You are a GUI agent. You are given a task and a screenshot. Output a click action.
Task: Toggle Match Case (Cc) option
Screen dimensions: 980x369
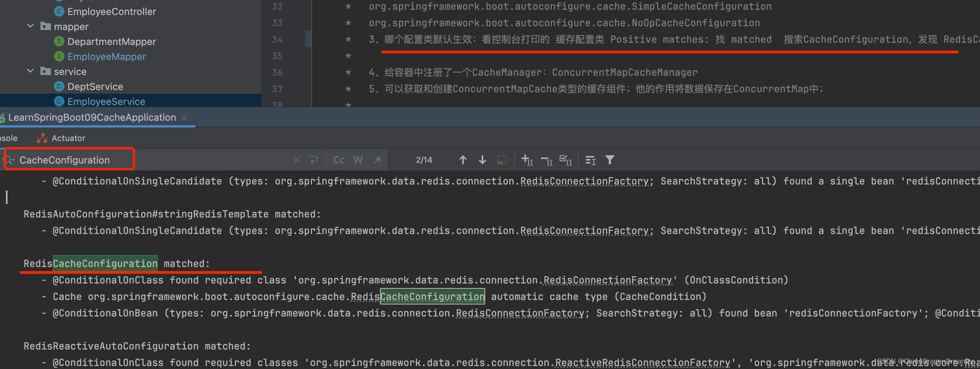pyautogui.click(x=339, y=160)
